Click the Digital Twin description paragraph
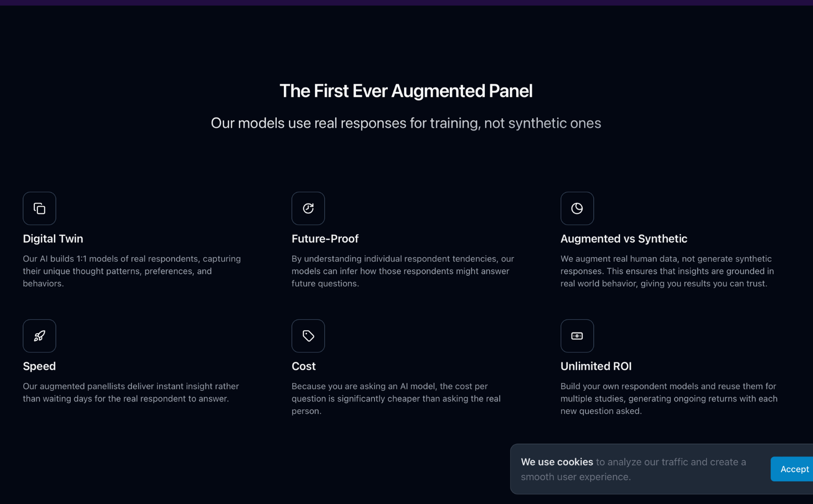Viewport: 813px width, 504px height. click(132, 271)
